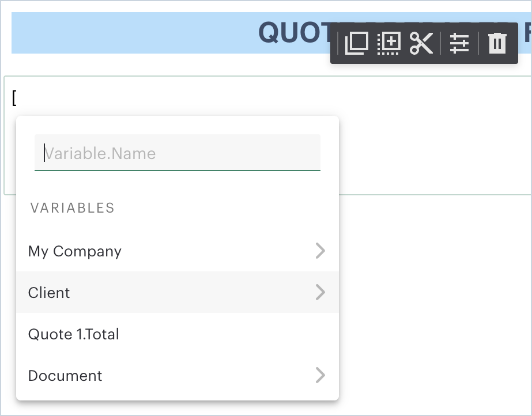Expand the My Company chevron arrow
This screenshot has width=532, height=416.
pos(320,251)
